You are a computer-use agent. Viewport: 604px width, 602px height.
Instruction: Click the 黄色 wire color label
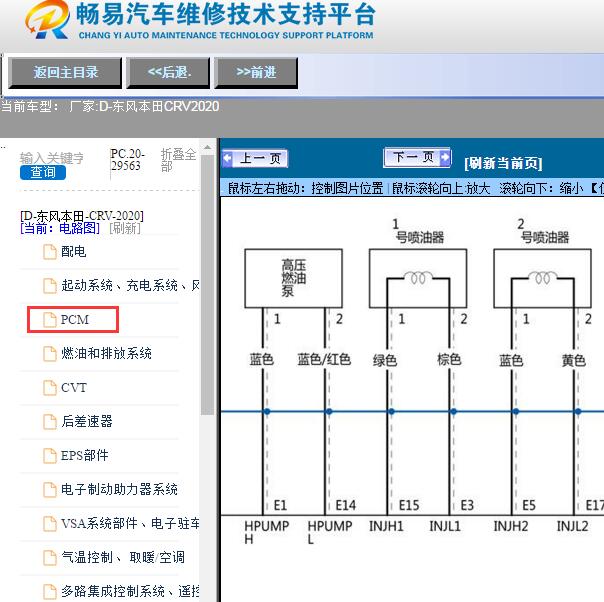coord(574,360)
